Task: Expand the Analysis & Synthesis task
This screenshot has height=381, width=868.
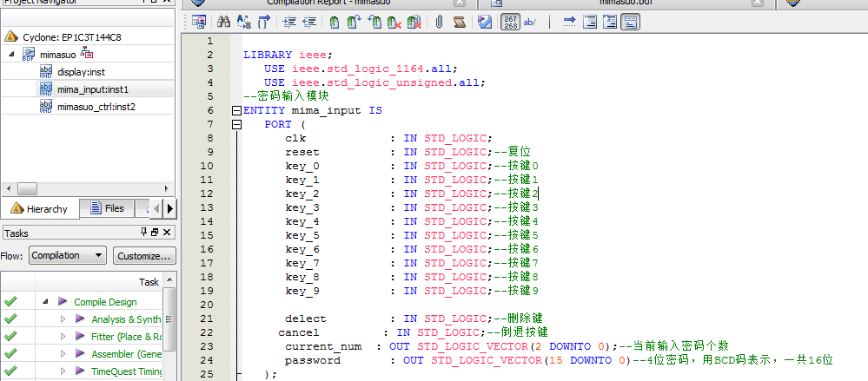Action: click(63, 319)
